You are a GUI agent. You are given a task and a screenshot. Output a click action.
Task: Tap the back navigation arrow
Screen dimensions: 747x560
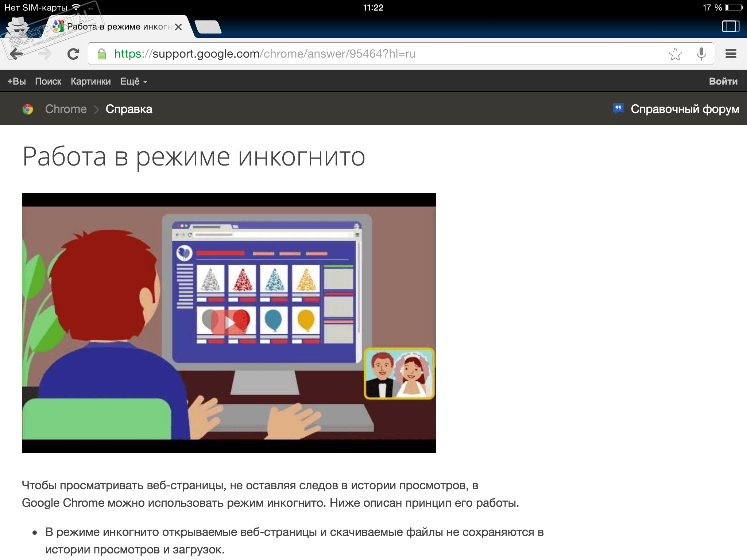(16, 54)
